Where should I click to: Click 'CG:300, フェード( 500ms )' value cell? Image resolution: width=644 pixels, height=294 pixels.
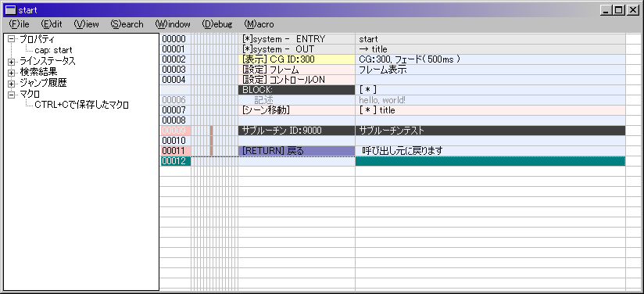point(490,59)
